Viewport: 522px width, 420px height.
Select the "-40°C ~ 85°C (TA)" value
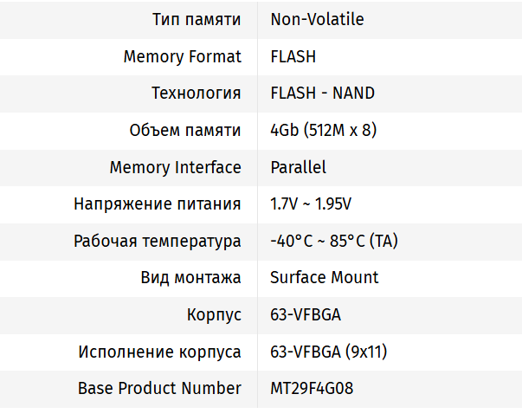[334, 241]
